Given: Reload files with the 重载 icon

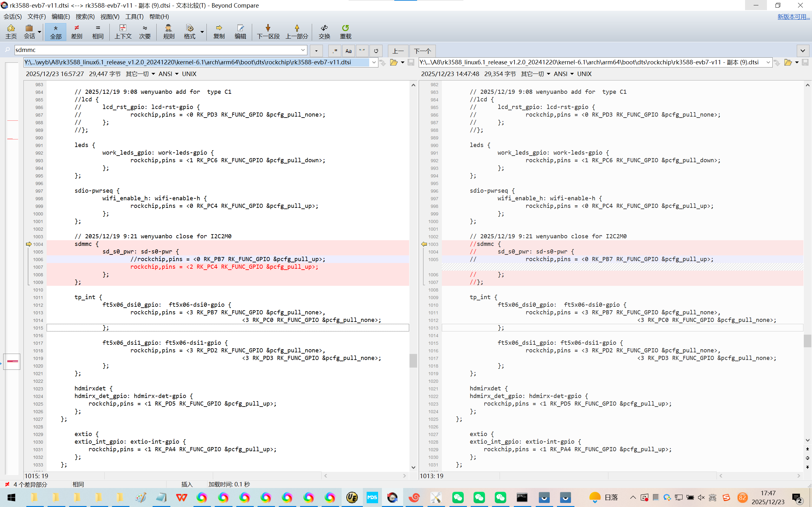Looking at the screenshot, I should click(x=345, y=31).
